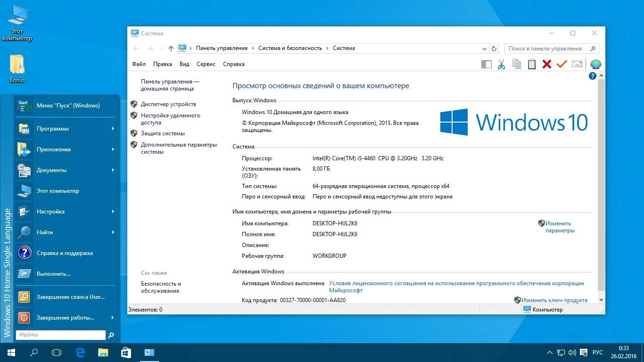Expand the Программы submenu
644x362 pixels.
point(113,129)
